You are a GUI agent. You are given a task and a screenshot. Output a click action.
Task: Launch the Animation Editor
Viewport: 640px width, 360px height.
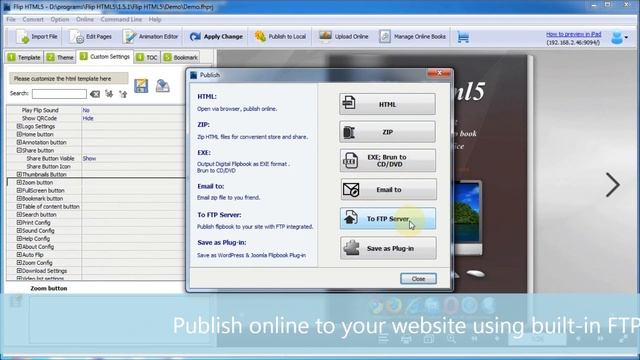coord(151,37)
